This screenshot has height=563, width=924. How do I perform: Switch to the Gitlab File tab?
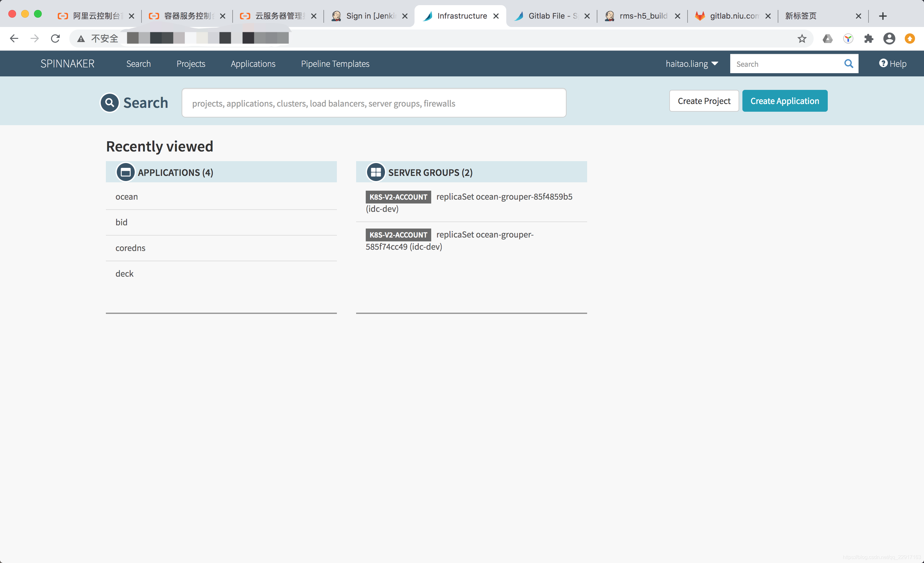click(547, 16)
